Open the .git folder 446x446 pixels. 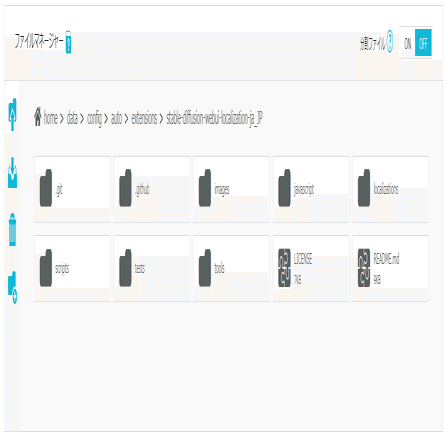point(72,189)
